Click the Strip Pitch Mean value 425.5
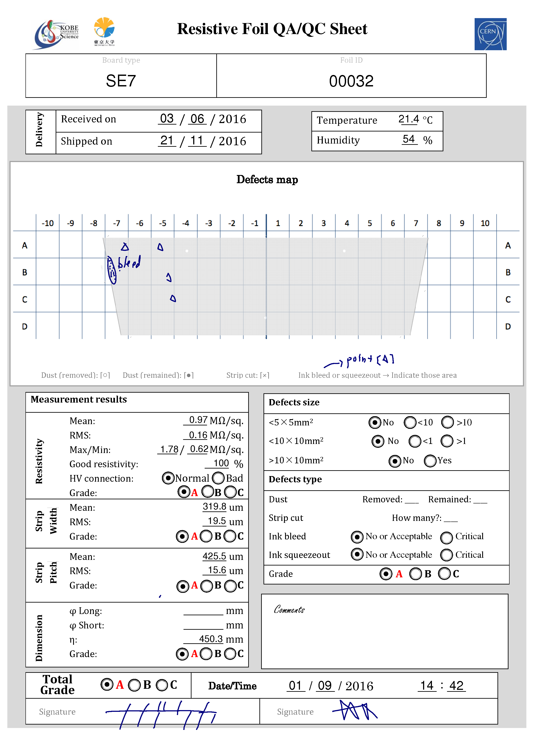This screenshot has height=756, width=535. [x=215, y=556]
